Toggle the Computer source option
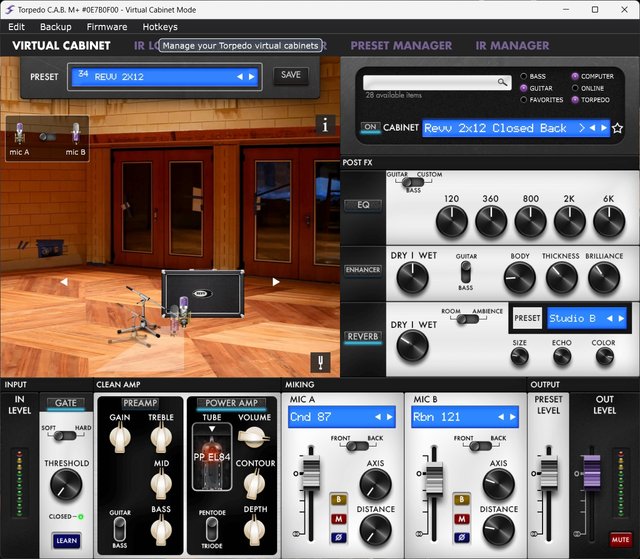This screenshot has width=640, height=559. pyautogui.click(x=575, y=76)
